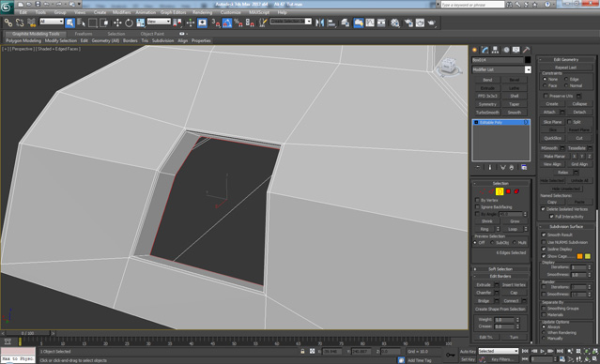Activate the Select Object tool

click(69, 23)
